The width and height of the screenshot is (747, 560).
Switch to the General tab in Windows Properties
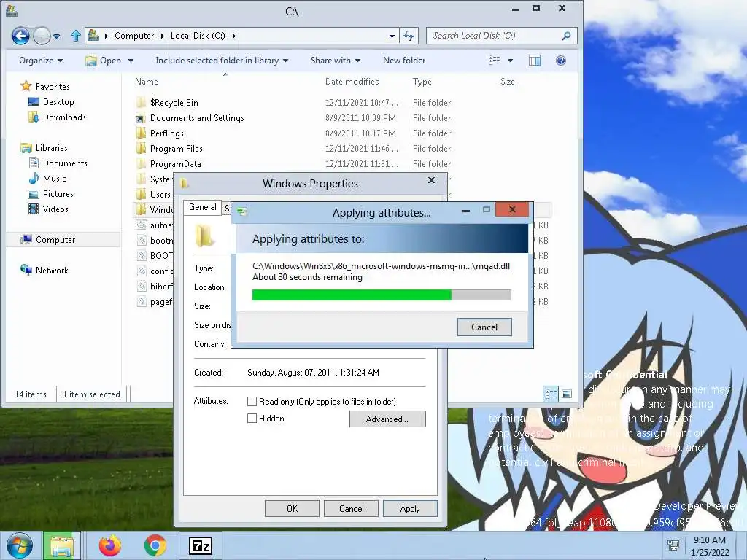203,207
